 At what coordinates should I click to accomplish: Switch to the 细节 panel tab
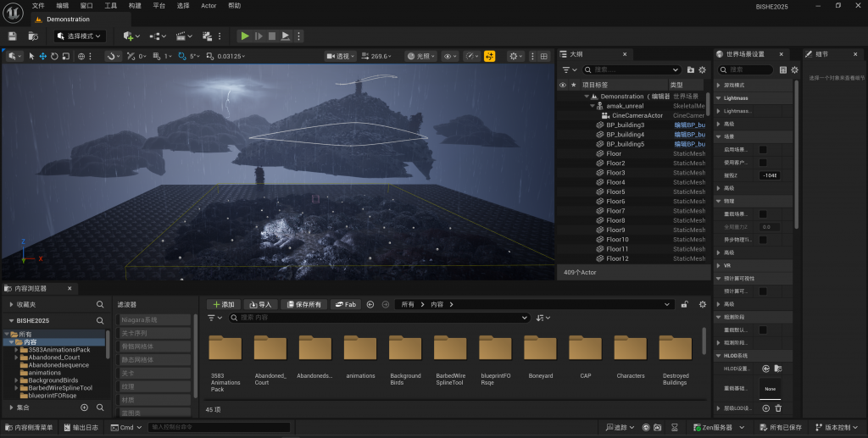821,54
